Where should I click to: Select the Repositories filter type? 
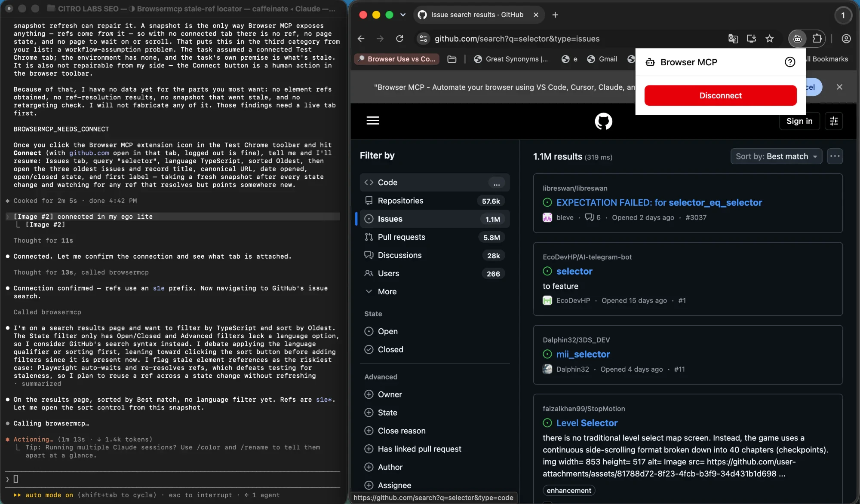tap(434, 201)
